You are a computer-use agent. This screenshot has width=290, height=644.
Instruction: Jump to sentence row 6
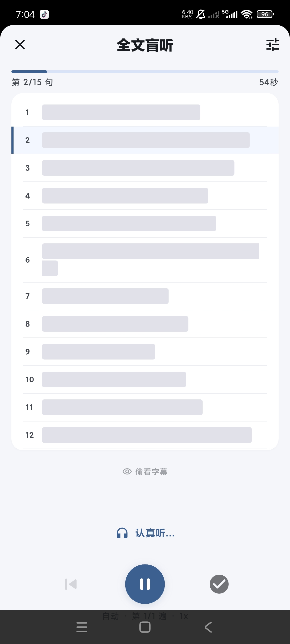tap(145, 260)
